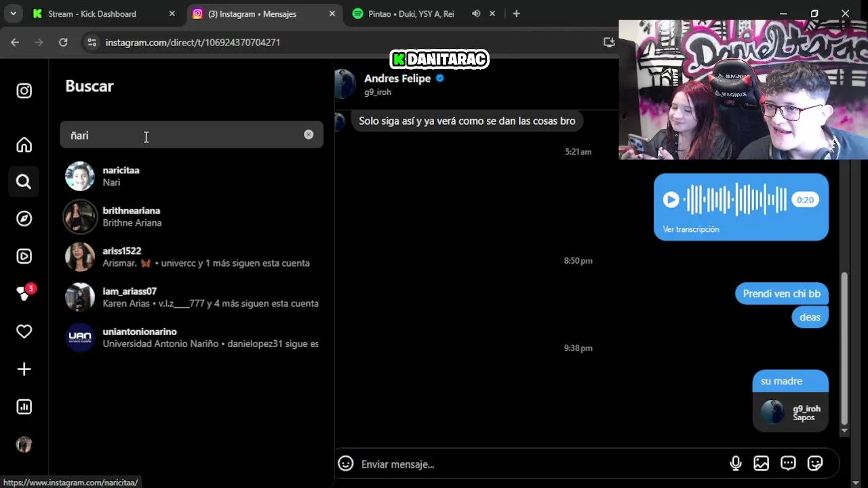Image resolution: width=868 pixels, height=488 pixels.
Task: Click the address bar URL
Action: [x=193, y=42]
